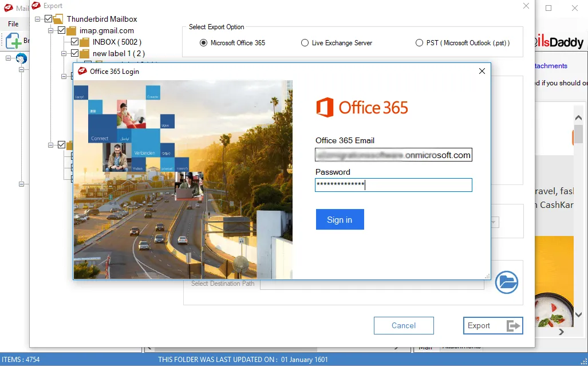Viewport: 588px width, 366px height.
Task: Uncheck the imap.gmail.com checkbox
Action: coord(61,30)
